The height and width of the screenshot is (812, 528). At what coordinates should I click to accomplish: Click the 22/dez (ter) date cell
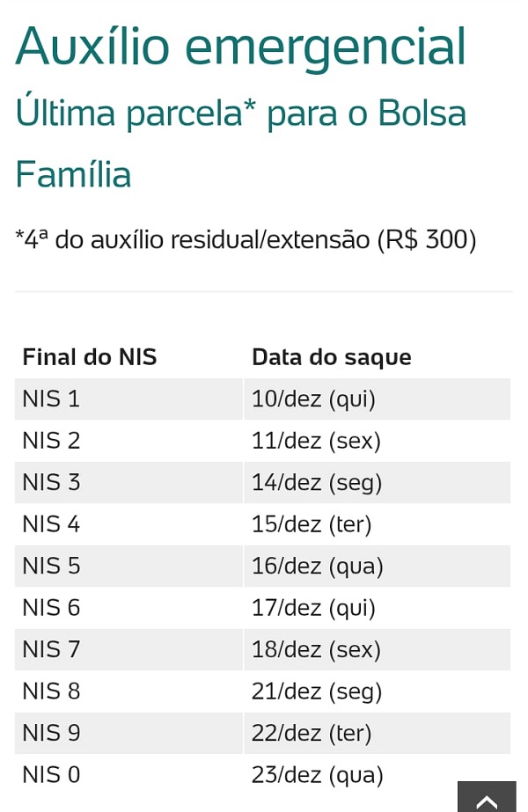(378, 733)
